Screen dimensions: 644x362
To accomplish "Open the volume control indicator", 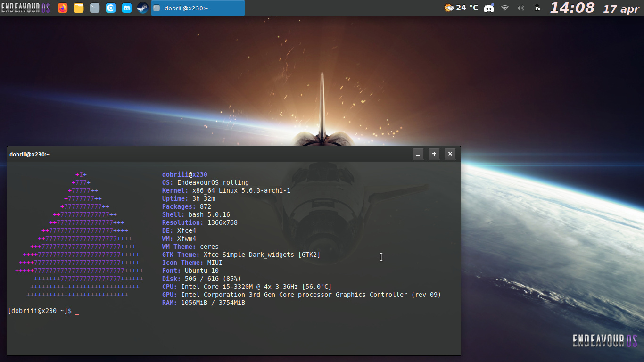I will 521,8.
